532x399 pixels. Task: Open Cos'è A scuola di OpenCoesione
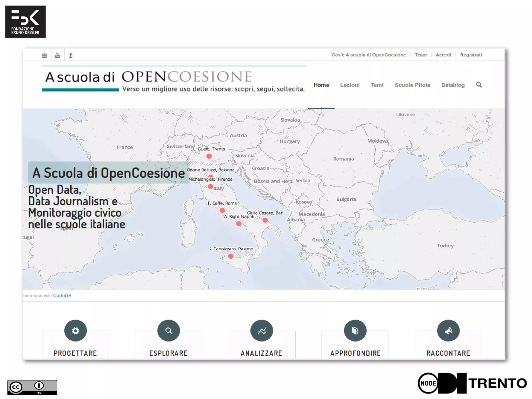coord(368,55)
